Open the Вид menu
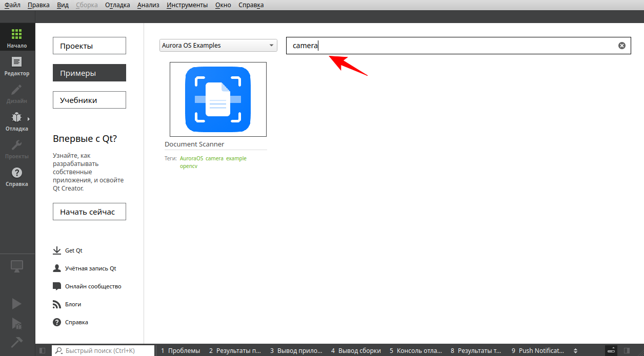The image size is (644, 356). coord(63,5)
